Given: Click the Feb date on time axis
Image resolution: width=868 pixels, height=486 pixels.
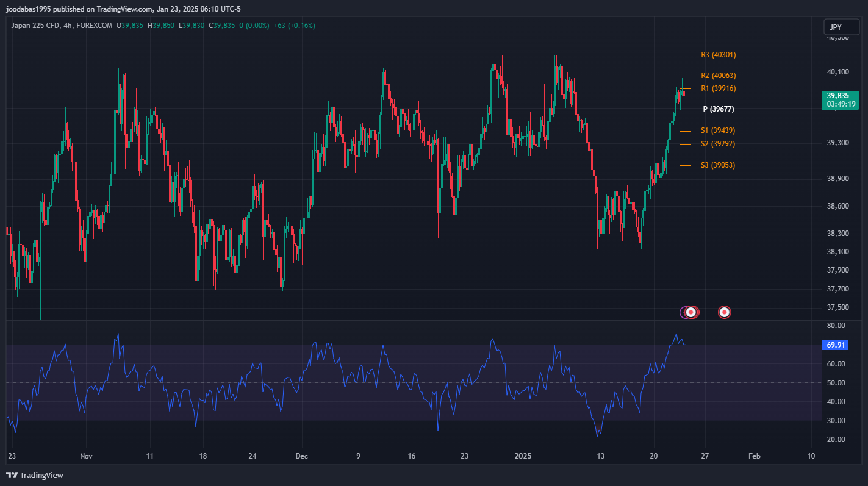Looking at the screenshot, I should pyautogui.click(x=754, y=456).
